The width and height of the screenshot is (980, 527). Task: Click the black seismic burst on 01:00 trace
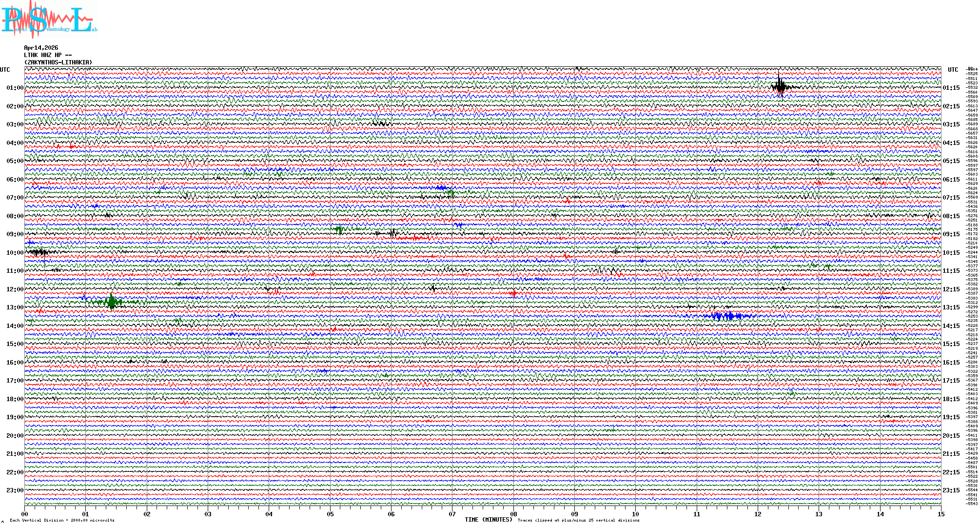tap(780, 87)
